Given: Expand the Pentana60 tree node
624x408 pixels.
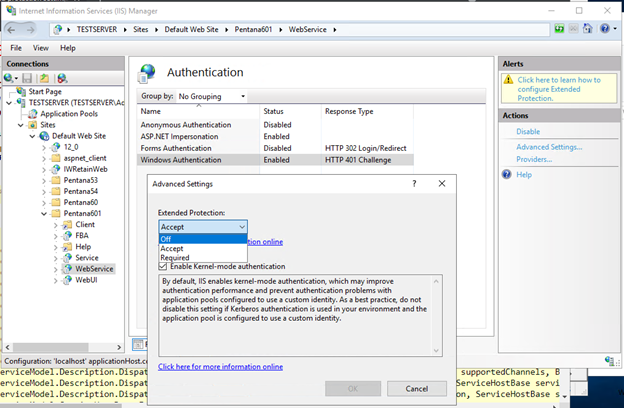Looking at the screenshot, I should (x=44, y=202).
